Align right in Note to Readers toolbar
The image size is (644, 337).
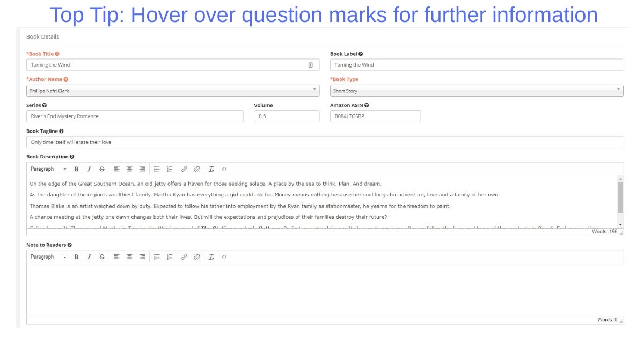(x=142, y=257)
